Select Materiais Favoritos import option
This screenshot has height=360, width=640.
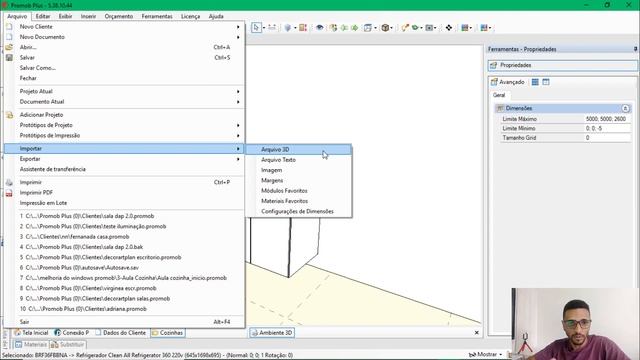[x=298, y=201]
